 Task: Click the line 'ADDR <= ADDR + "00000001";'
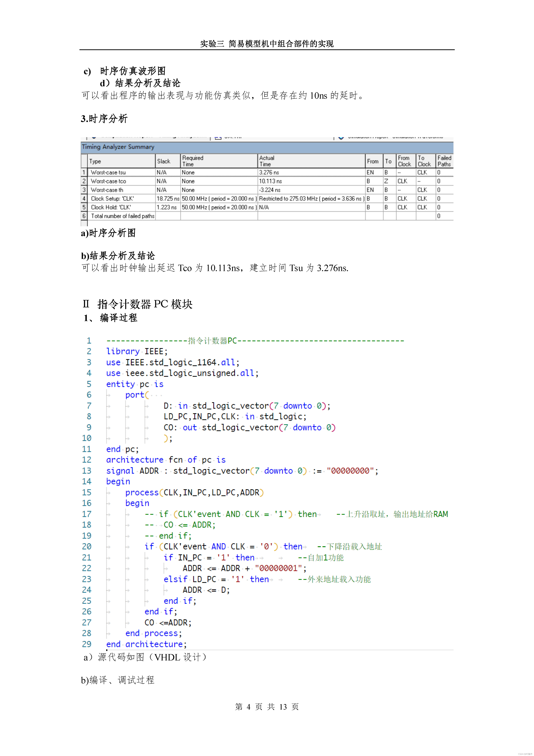click(x=244, y=568)
